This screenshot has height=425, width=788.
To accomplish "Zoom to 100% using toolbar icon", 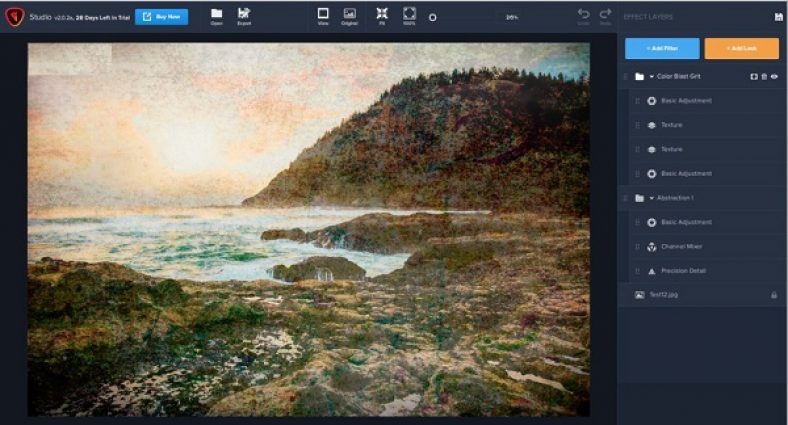I will (409, 14).
